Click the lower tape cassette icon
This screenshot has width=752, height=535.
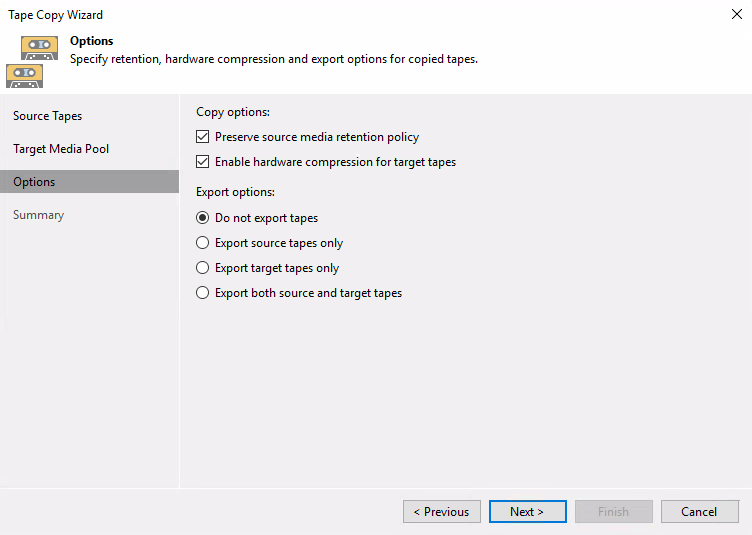[24, 76]
